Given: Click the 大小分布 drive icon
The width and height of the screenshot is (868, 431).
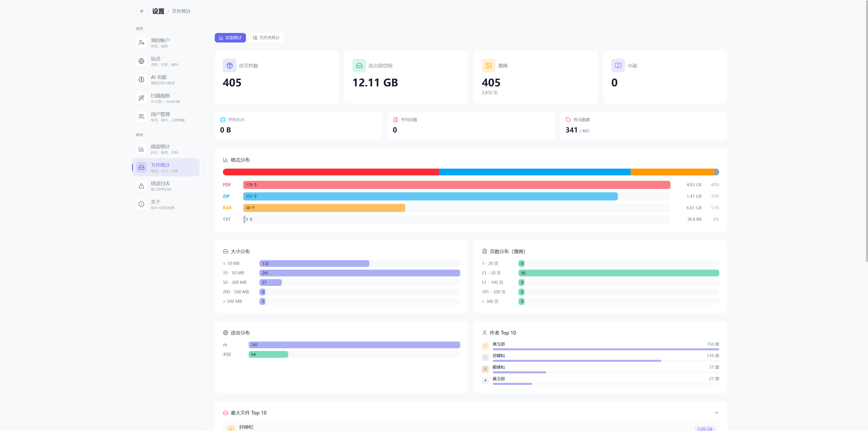Looking at the screenshot, I should point(225,252).
